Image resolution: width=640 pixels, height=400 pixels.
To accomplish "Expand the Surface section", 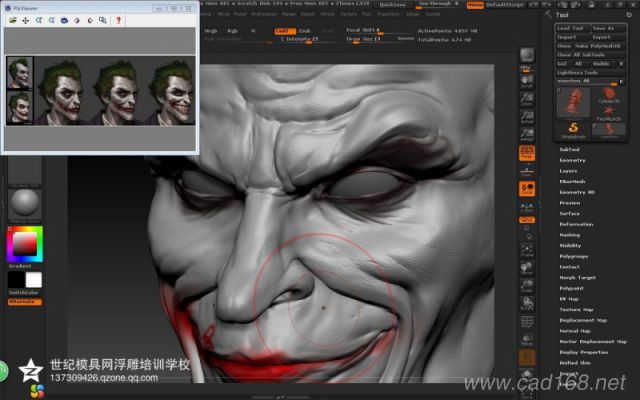I will pyautogui.click(x=569, y=213).
